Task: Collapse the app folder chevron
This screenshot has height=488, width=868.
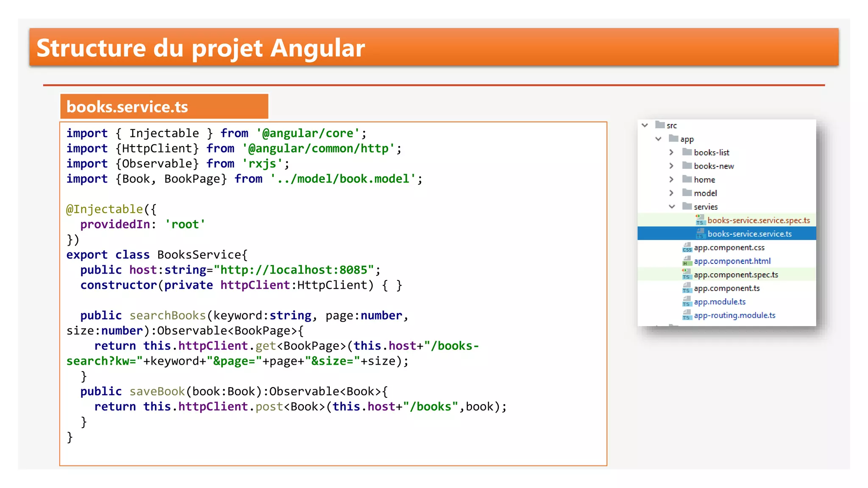Action: [658, 139]
